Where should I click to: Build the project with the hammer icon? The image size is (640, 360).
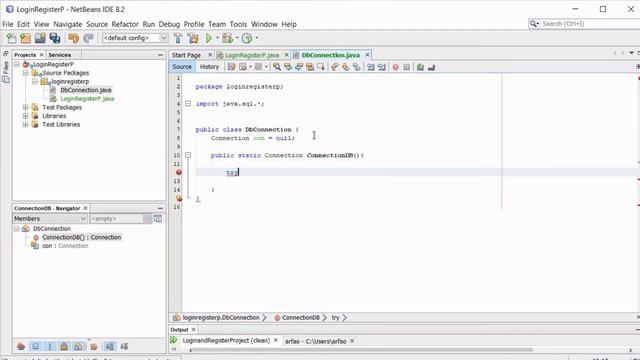click(x=178, y=38)
